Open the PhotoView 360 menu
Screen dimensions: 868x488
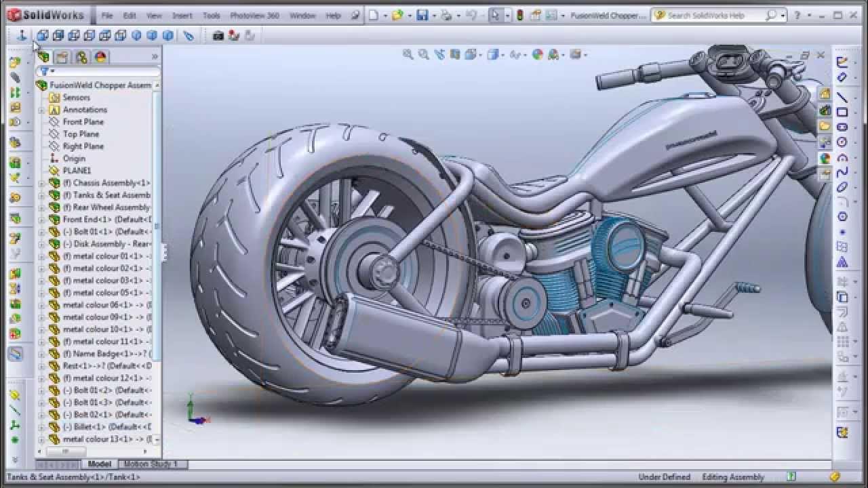[x=254, y=15]
